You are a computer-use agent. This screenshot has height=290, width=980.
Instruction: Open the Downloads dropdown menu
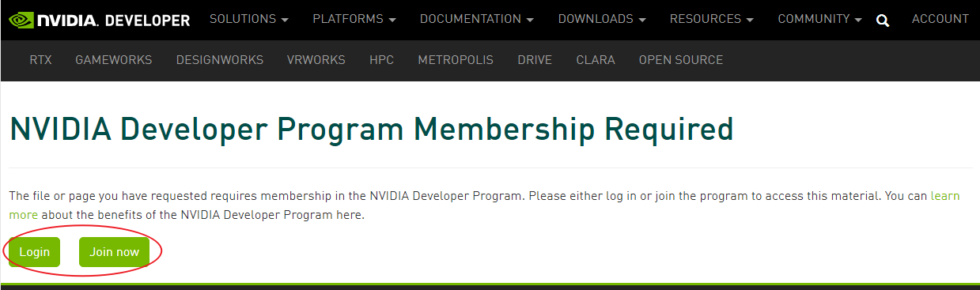point(602,19)
